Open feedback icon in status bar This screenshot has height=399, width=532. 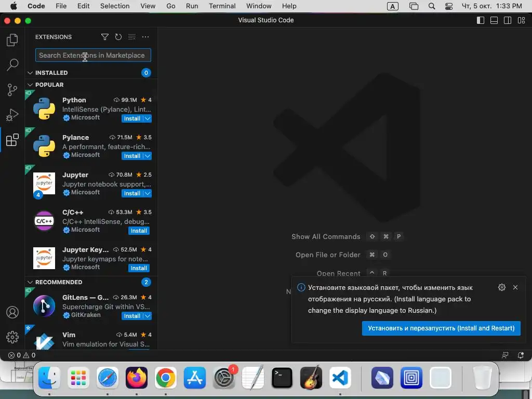point(505,355)
